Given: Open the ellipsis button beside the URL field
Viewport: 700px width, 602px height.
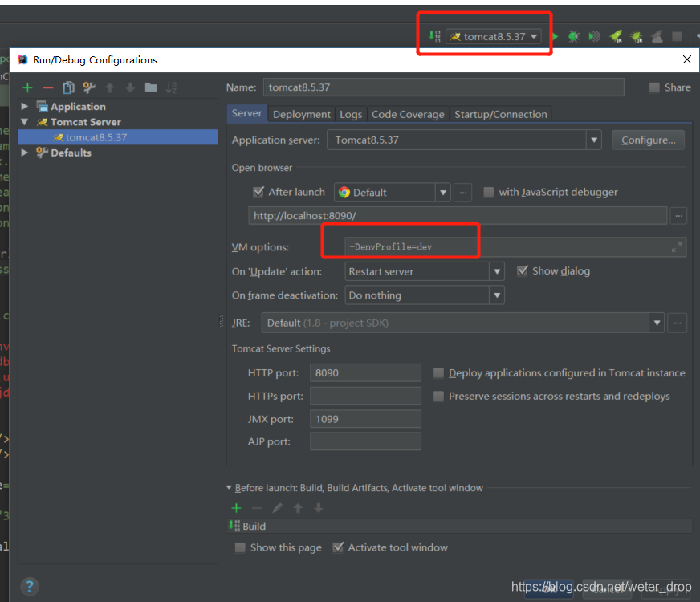Looking at the screenshot, I should pos(678,216).
